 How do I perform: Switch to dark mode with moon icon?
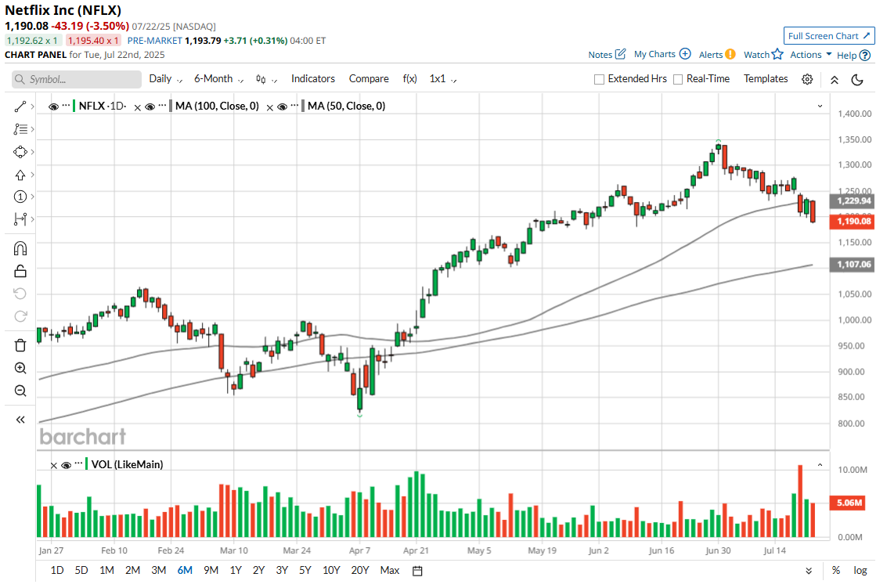pyautogui.click(x=857, y=80)
